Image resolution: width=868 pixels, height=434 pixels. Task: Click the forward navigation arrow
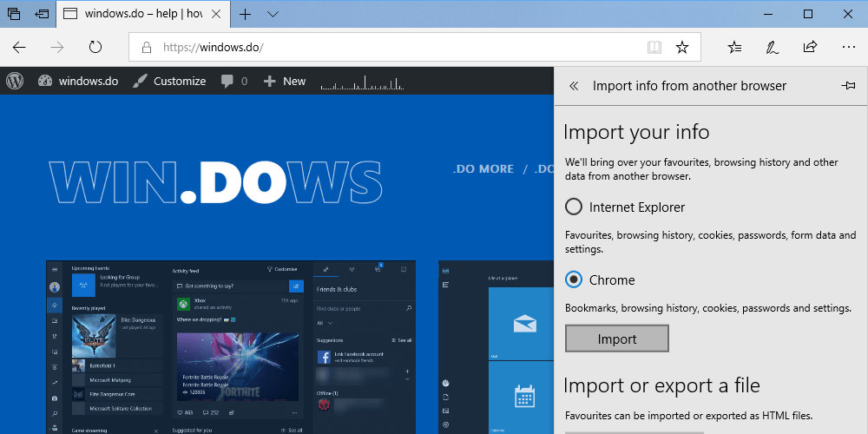57,48
